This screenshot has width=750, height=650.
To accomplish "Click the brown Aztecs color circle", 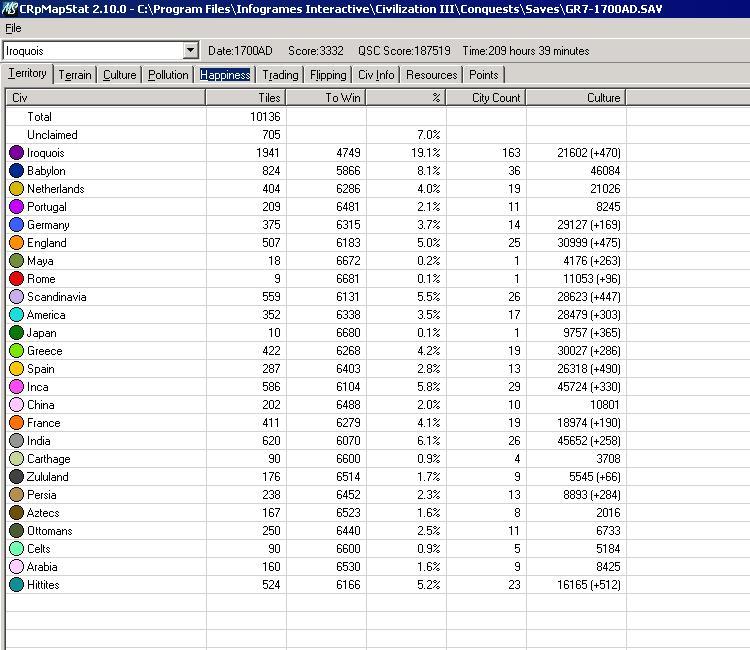I will tap(16, 513).
